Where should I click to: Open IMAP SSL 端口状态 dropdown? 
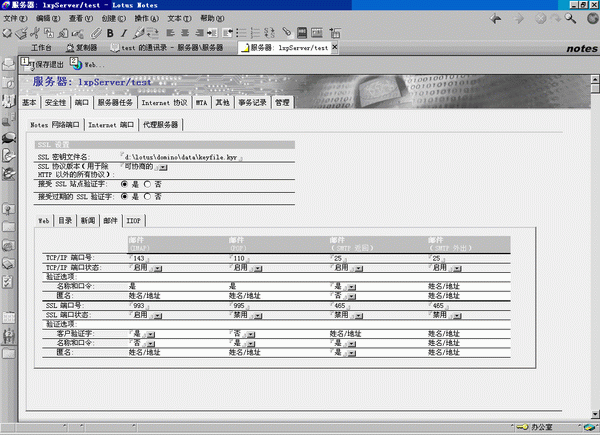(158, 316)
